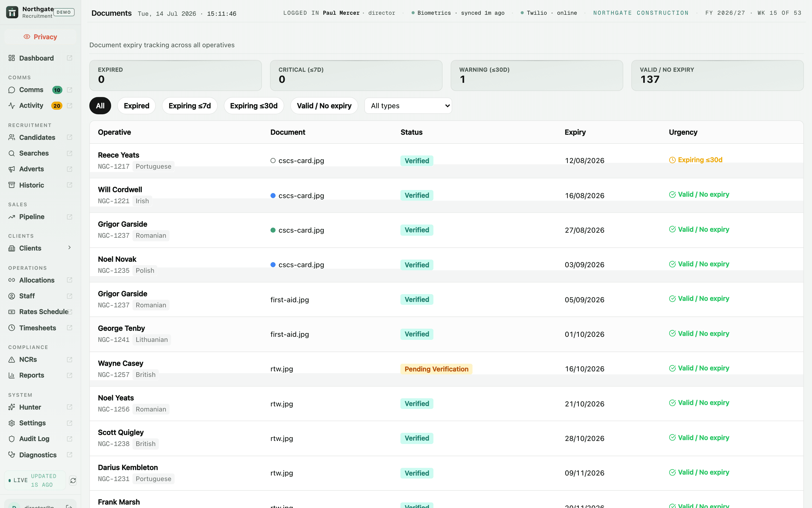Open the Critical (≤7D) summary card
This screenshot has height=508, width=812.
click(356, 75)
